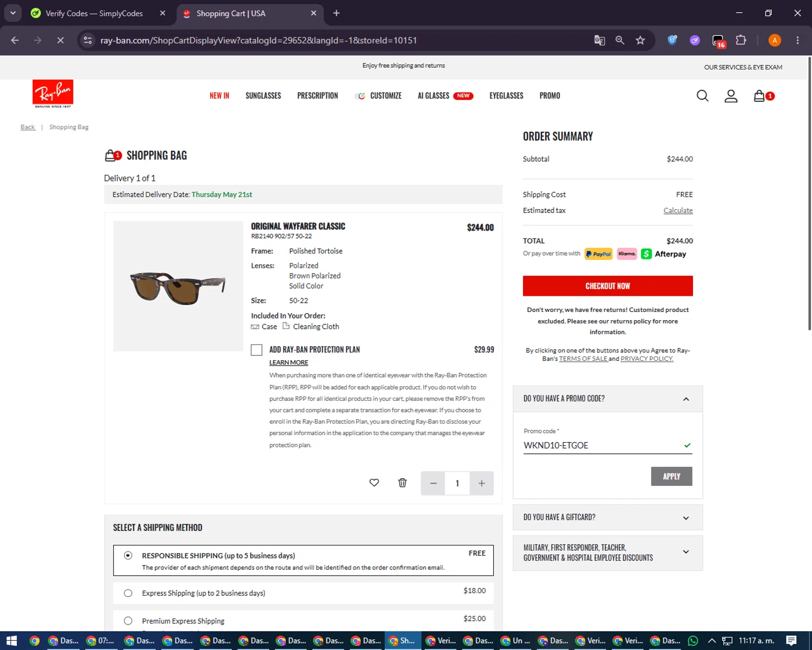This screenshot has width=812, height=650.
Task: Add sunglasses to wishlist heart icon
Action: (374, 483)
